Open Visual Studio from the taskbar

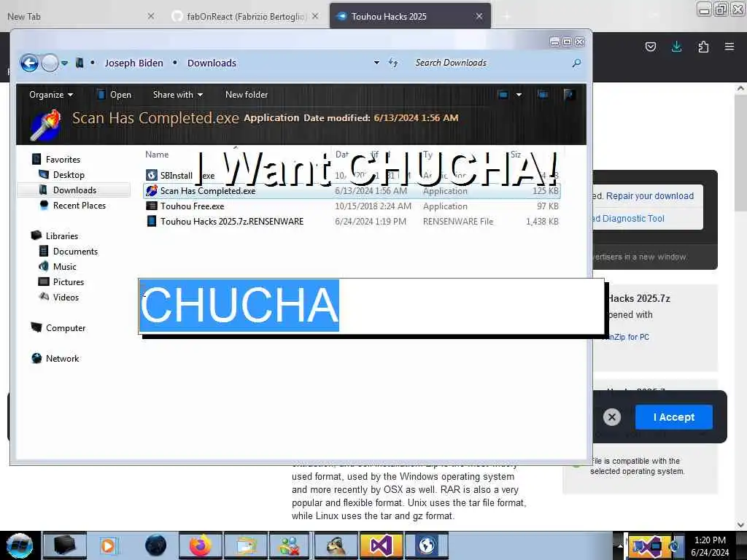click(381, 545)
